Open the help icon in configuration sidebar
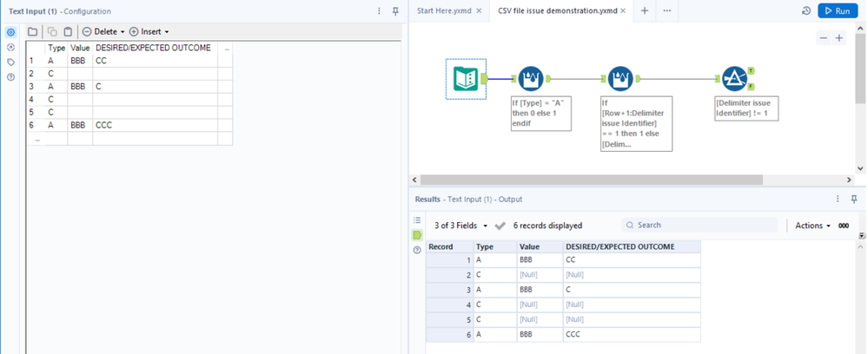This screenshot has height=354, width=868. coord(10,77)
